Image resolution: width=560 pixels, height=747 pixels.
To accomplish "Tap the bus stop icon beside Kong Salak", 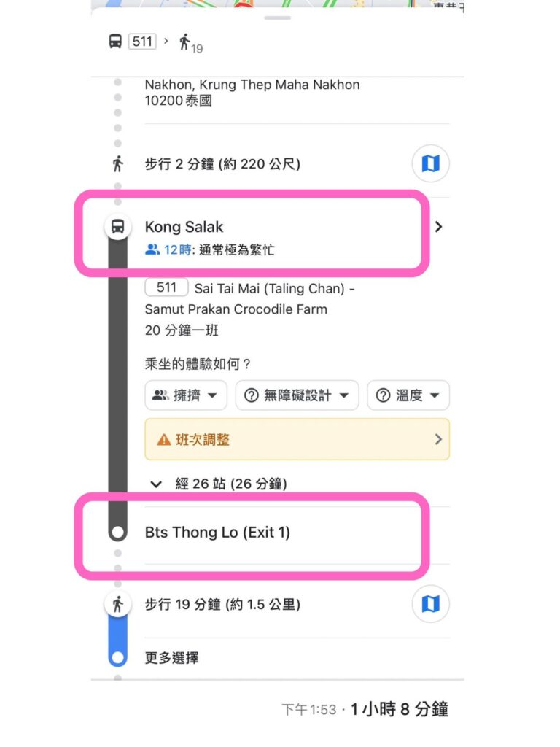I will point(117,226).
